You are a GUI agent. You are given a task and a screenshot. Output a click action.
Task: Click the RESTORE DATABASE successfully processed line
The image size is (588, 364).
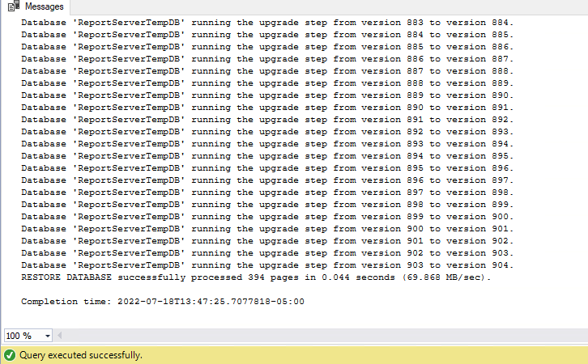pyautogui.click(x=255, y=277)
